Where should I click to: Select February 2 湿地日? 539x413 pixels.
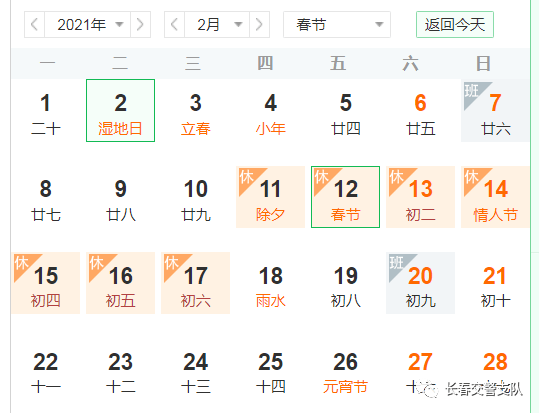[120, 110]
